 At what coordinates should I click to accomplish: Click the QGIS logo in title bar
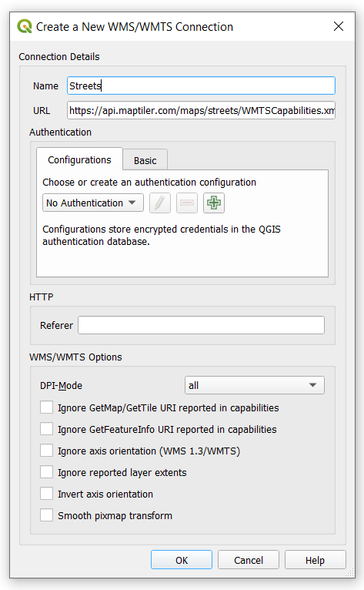coord(25,26)
